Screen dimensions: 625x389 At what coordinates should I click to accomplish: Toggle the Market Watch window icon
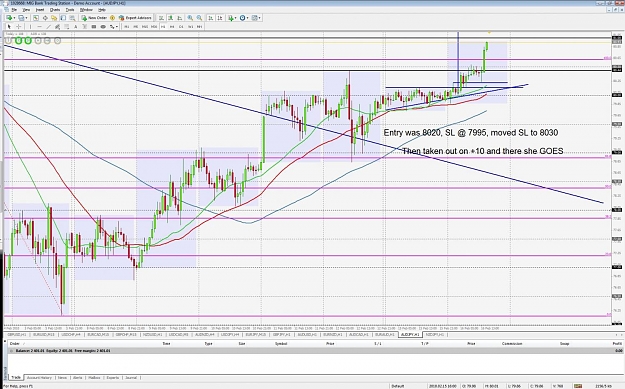(x=35, y=18)
